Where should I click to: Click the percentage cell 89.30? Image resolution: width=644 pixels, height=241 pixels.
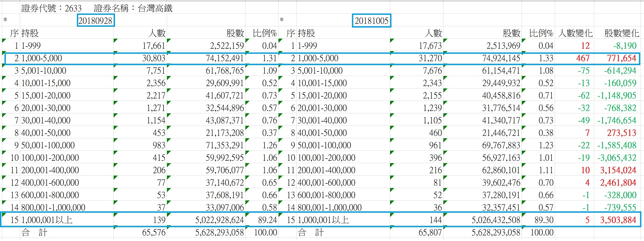544,220
